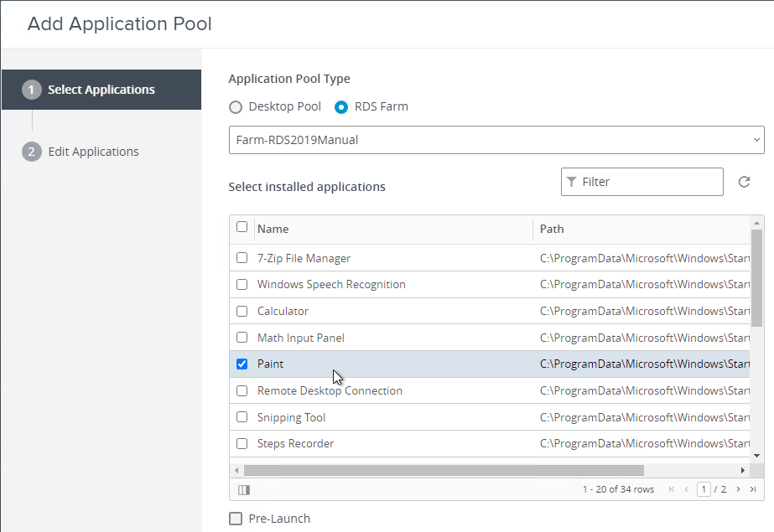Check the Calculator application checkbox

242,311
